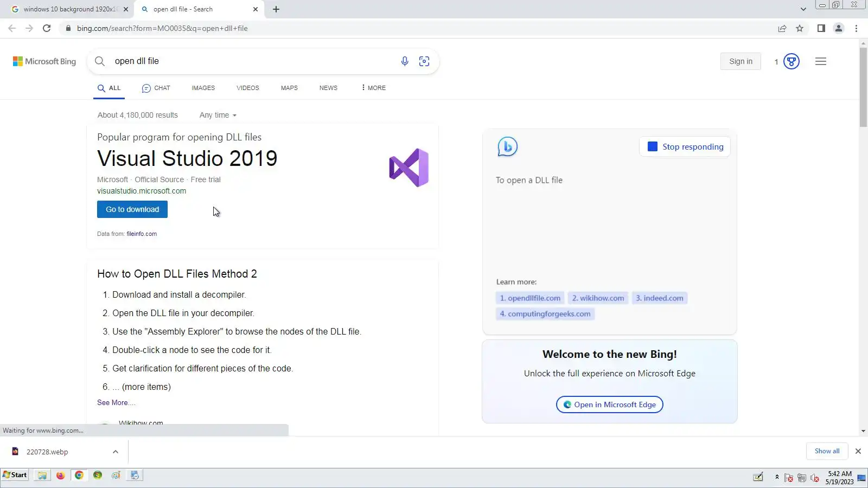Click the Visual Studio 2019 heading
868x488 pixels.
187,159
